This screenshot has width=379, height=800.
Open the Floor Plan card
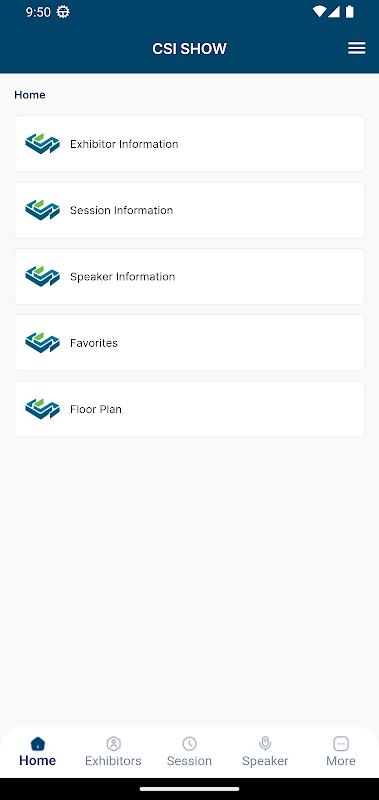point(189,409)
